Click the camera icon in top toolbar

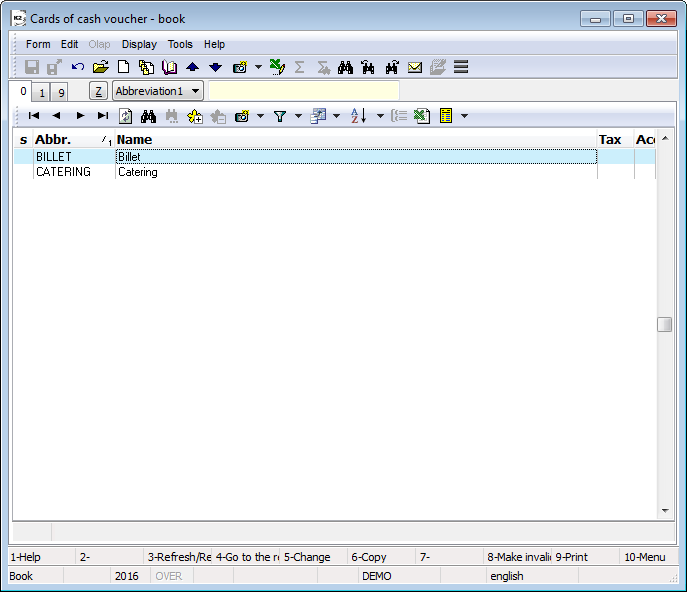tap(240, 67)
